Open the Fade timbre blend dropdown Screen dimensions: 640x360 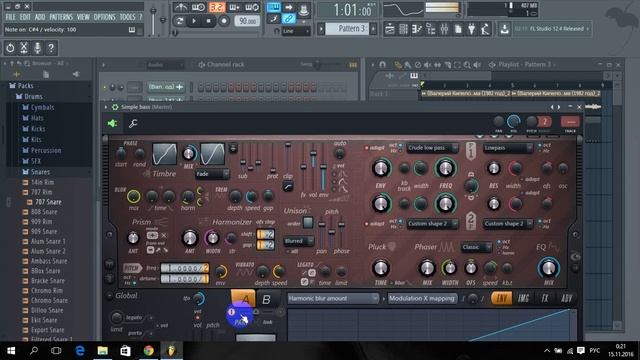[x=212, y=174]
